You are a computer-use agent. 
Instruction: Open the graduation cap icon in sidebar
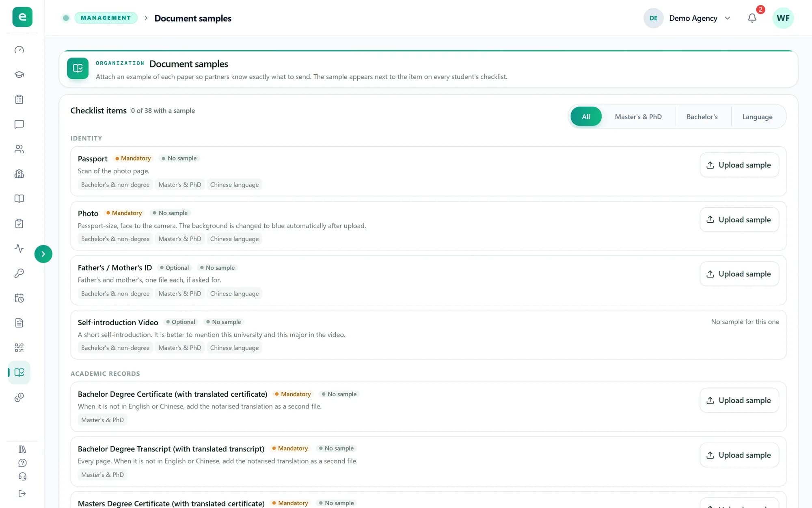point(19,74)
